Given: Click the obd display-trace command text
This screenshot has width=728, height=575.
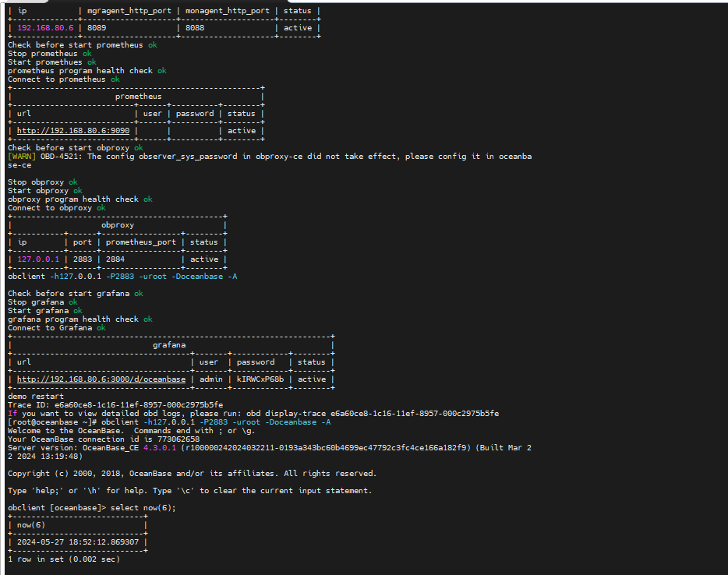Looking at the screenshot, I should pos(373,414).
